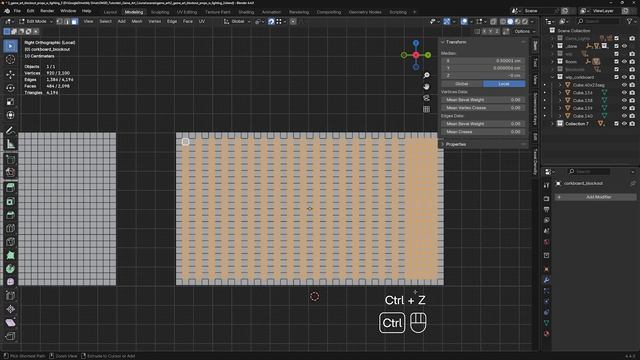640x360 pixels.
Task: Select the Bevel tool
Action: [10, 215]
